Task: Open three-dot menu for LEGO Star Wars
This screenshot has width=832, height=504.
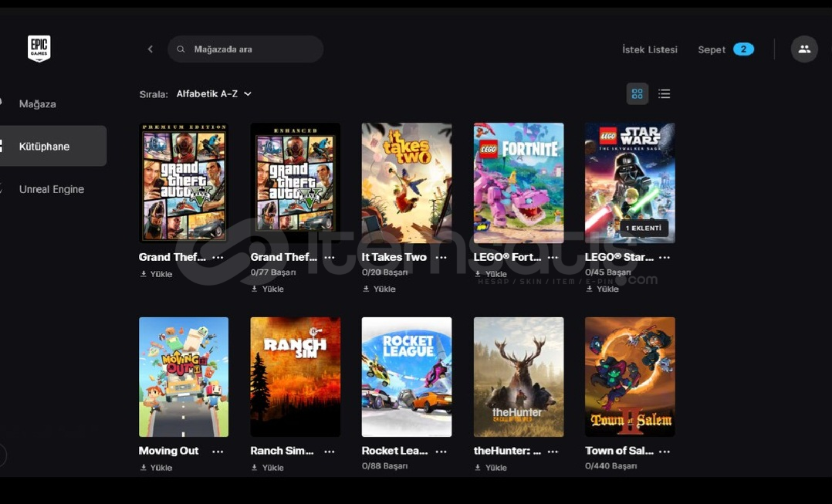Action: click(665, 257)
